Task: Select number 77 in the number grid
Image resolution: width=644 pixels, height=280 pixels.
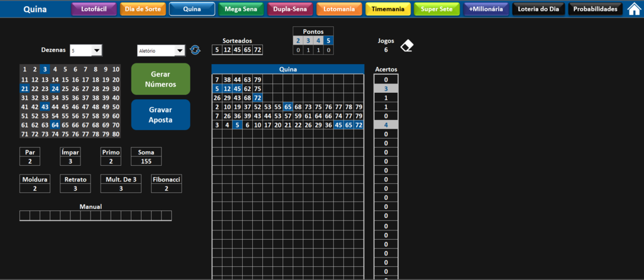Action: [86, 134]
